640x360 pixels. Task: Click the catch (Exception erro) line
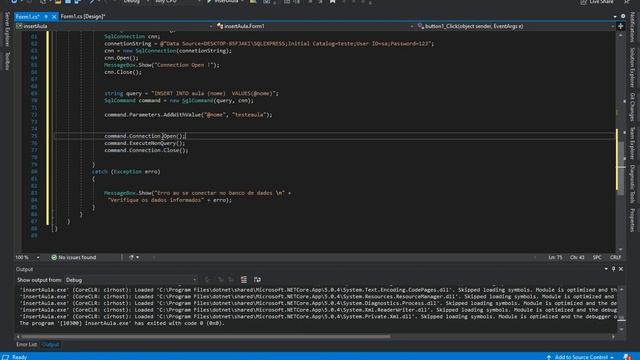point(126,172)
